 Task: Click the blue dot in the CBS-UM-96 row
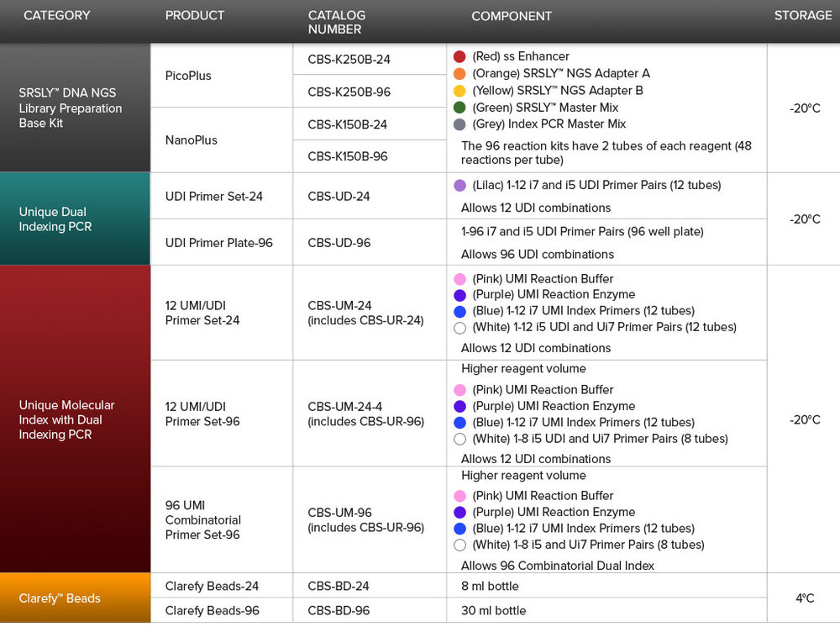(x=459, y=529)
